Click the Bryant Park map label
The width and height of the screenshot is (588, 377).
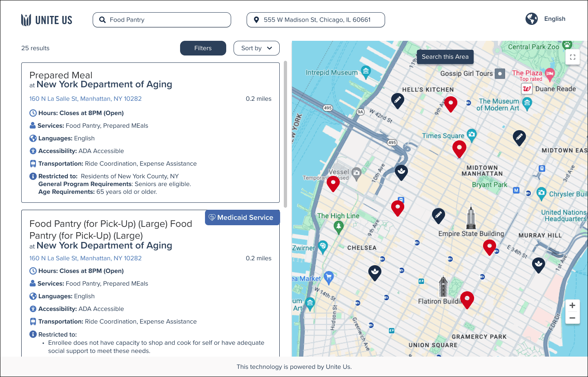[490, 184]
